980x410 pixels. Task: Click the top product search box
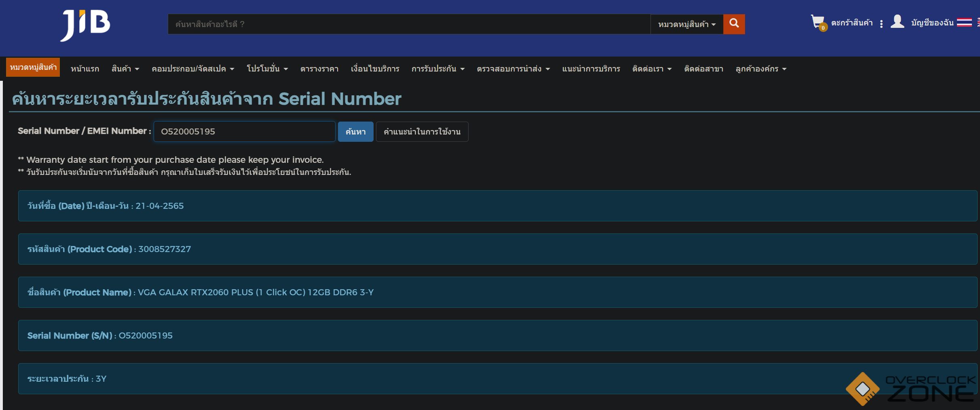point(408,24)
